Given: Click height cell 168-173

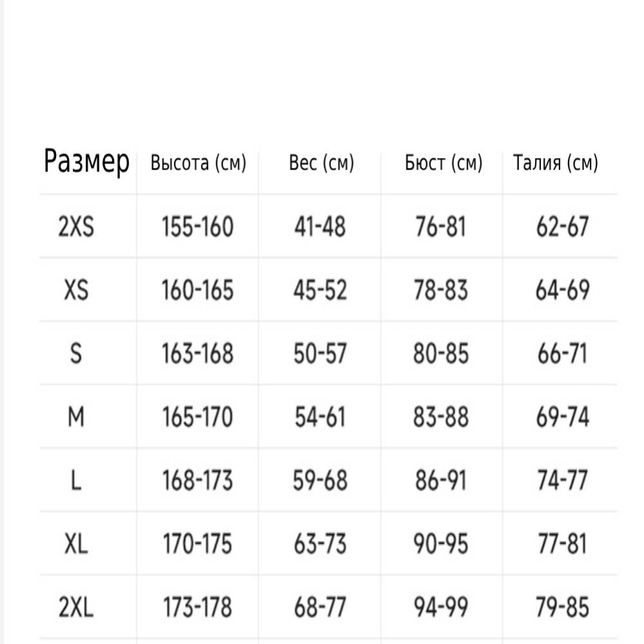Looking at the screenshot, I should [x=197, y=481].
